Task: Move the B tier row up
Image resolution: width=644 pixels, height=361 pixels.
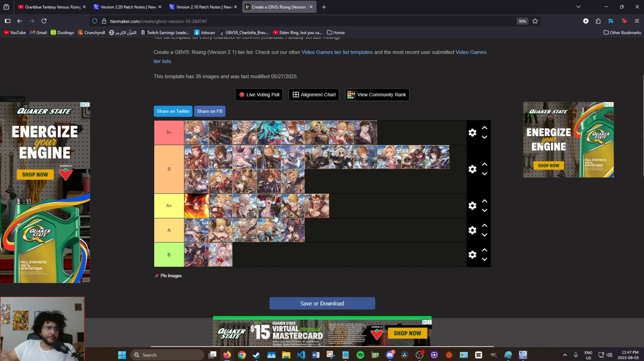Action: click(485, 250)
